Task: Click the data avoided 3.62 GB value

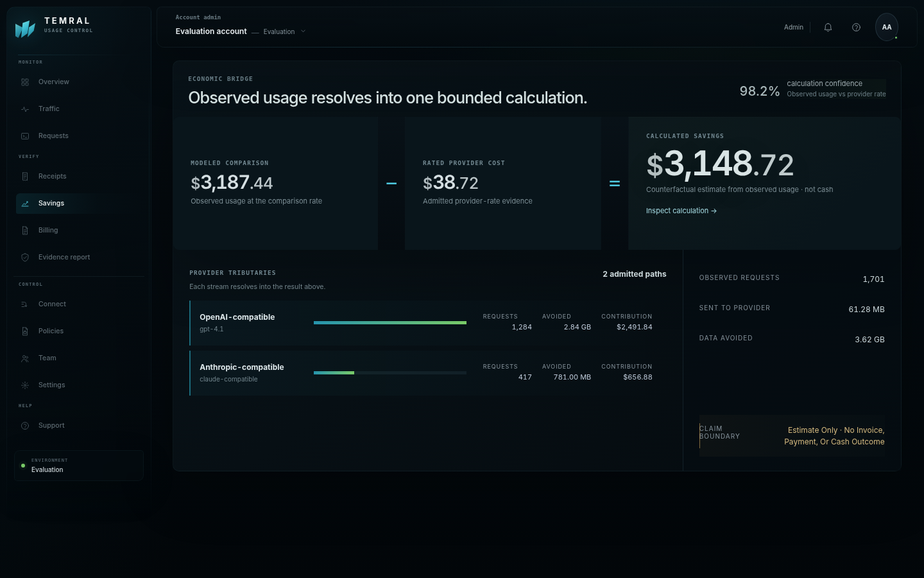Action: click(869, 340)
